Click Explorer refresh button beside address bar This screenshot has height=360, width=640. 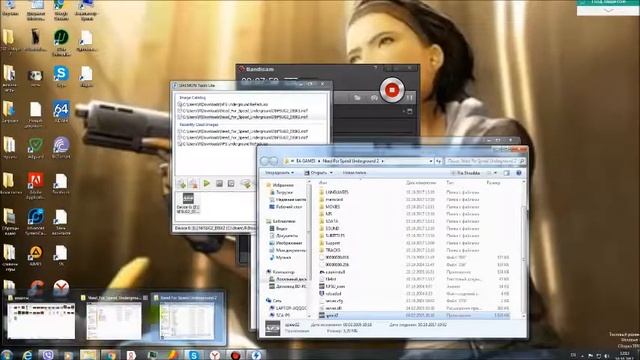point(439,161)
